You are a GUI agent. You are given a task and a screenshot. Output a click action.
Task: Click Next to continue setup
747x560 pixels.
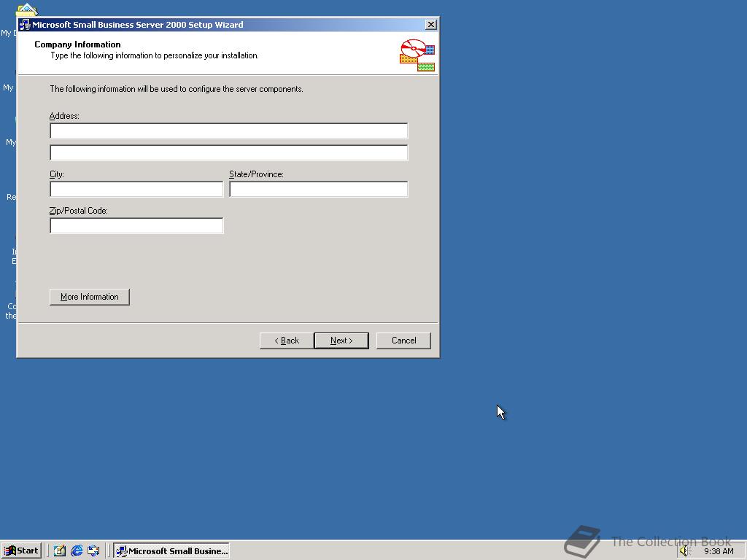click(x=341, y=341)
